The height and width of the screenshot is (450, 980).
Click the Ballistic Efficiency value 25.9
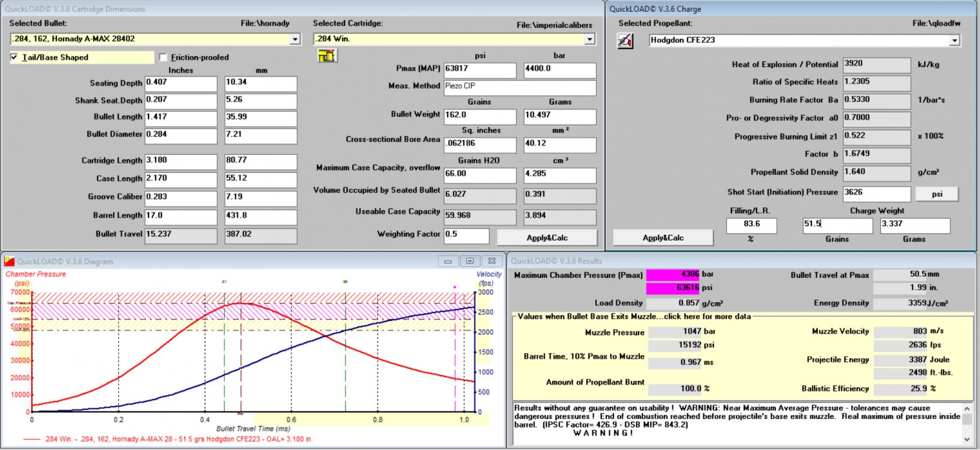pyautogui.click(x=901, y=389)
